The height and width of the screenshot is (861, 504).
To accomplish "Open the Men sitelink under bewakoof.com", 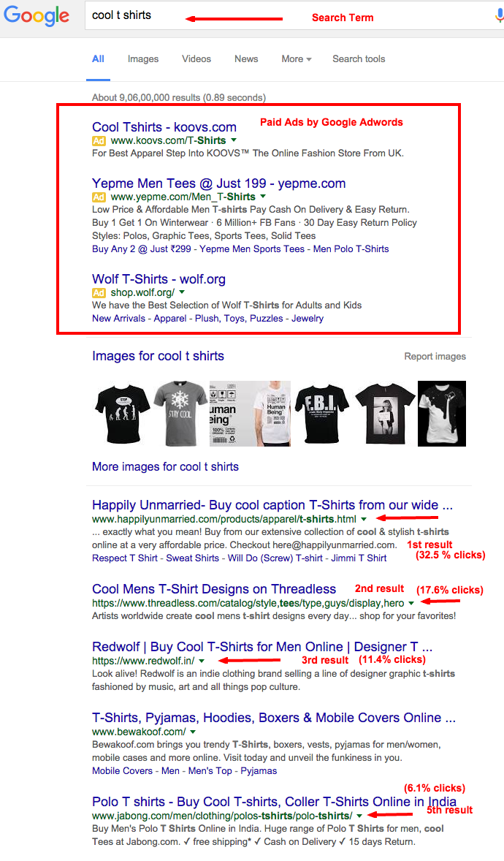I will [x=170, y=770].
